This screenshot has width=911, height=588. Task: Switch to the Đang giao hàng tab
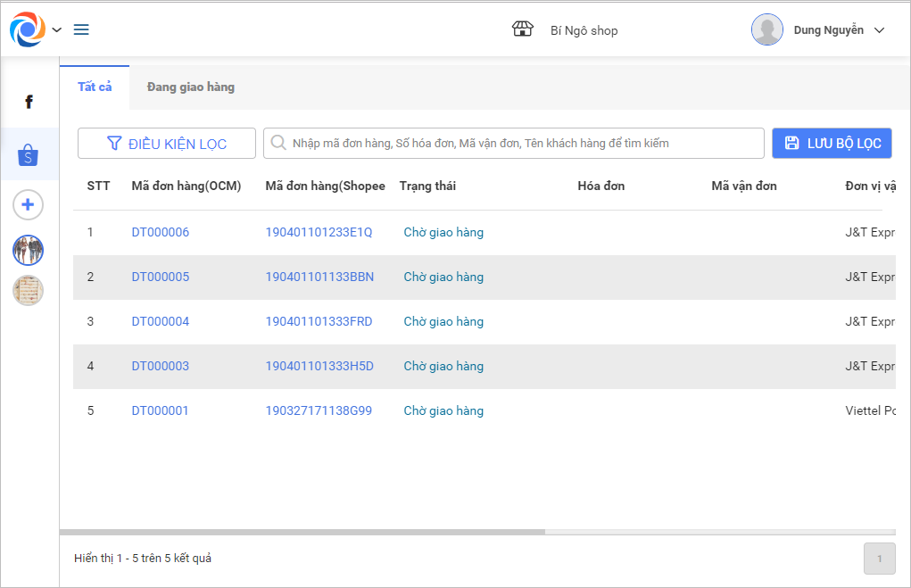click(191, 87)
